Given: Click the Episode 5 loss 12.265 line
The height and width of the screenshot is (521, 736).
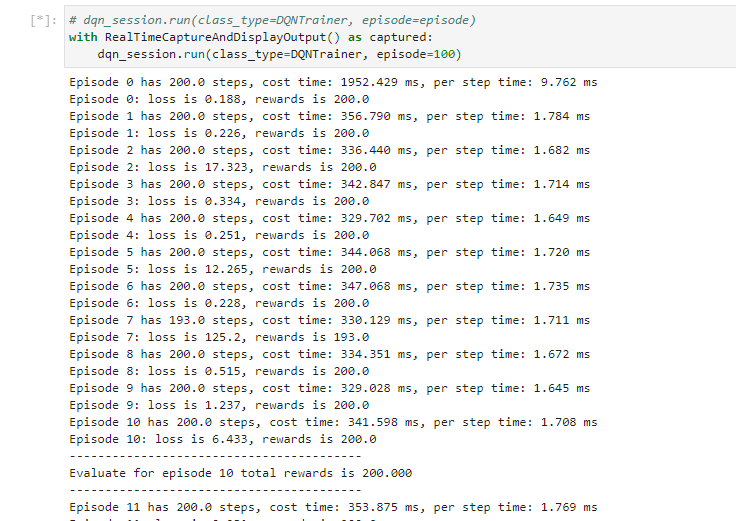Looking at the screenshot, I should [x=222, y=269].
